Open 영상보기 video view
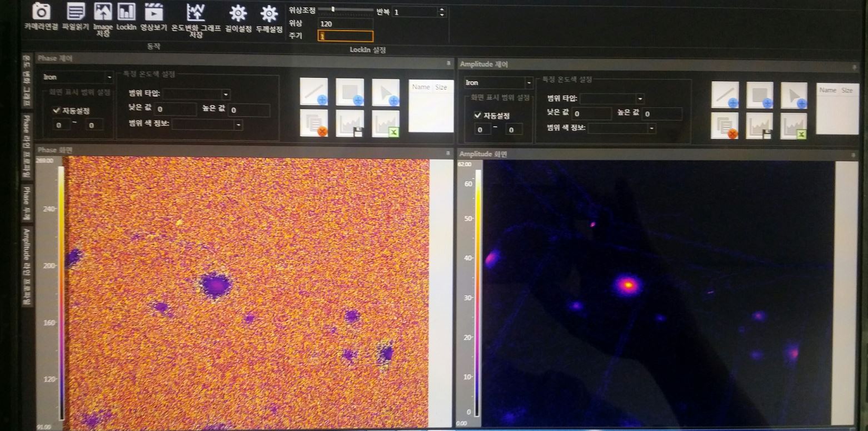 pyautogui.click(x=153, y=11)
